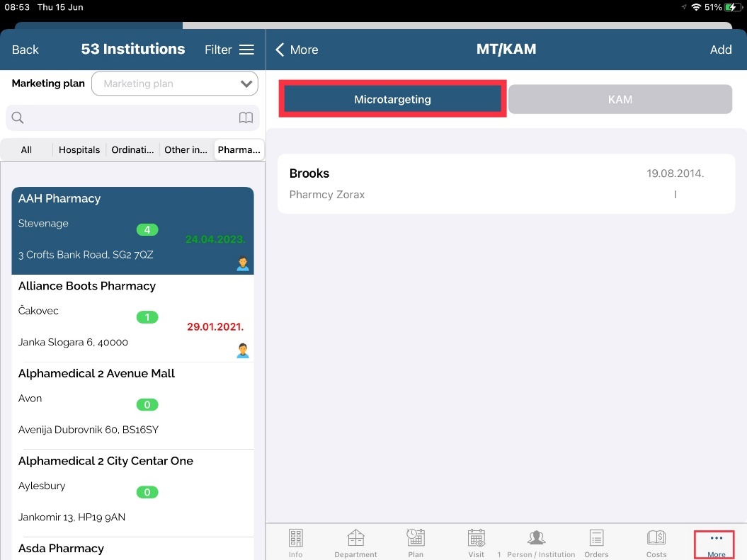Open the Plan calendar icon
Image resolution: width=747 pixels, height=560 pixels.
coord(416,539)
